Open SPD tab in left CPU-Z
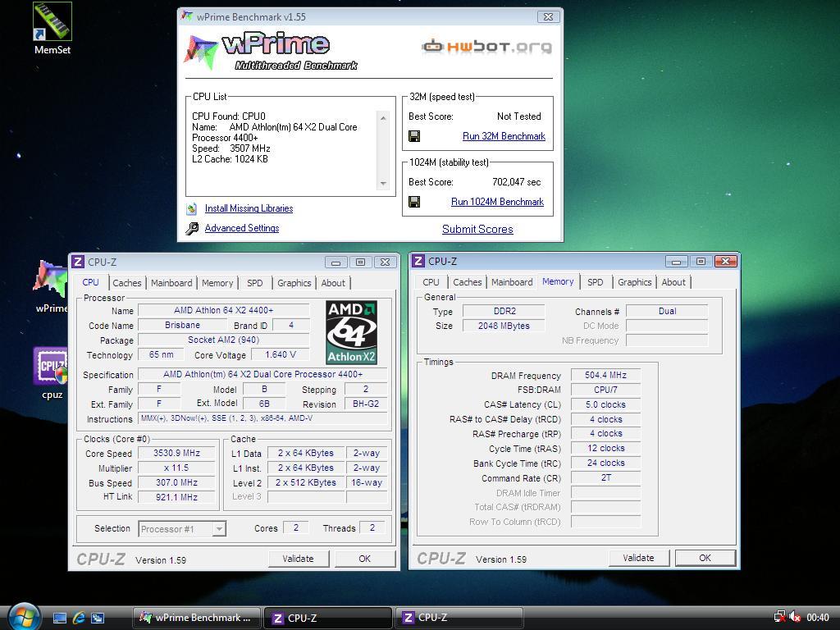 pyautogui.click(x=255, y=283)
